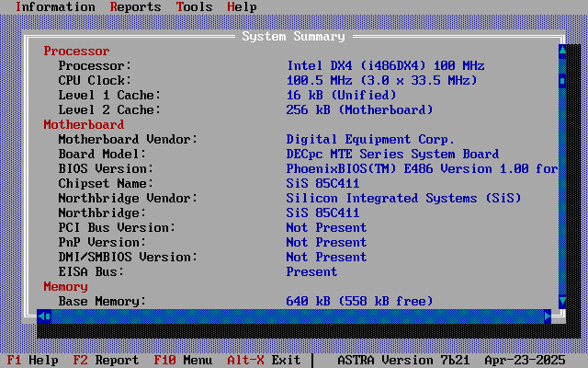This screenshot has width=588, height=368.
Task: Click the ASTRA Version 7b21 text
Action: tap(403, 360)
